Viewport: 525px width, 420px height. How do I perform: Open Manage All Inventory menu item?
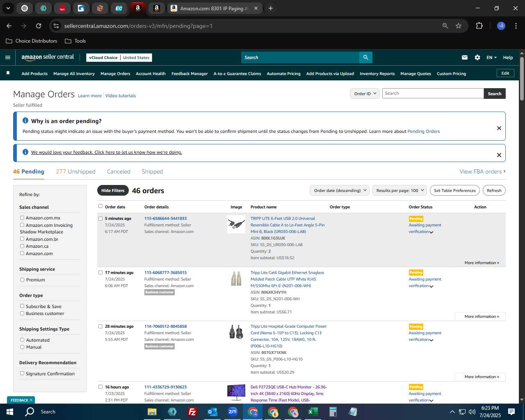(74, 74)
